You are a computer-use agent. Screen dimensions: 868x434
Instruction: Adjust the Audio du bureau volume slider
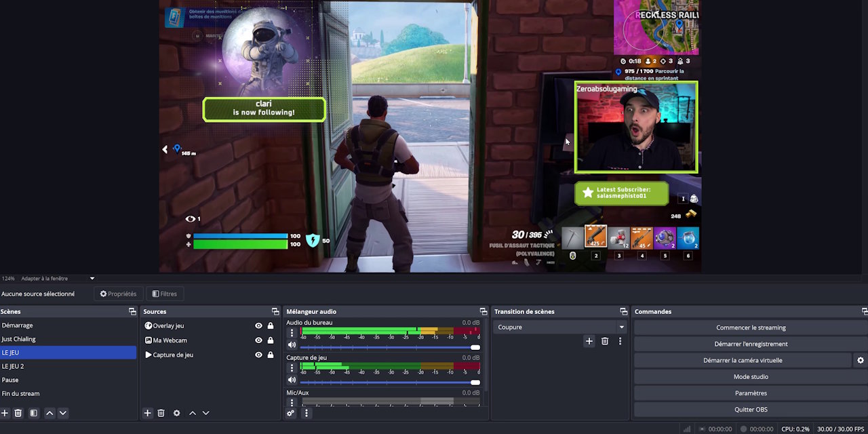click(x=390, y=347)
